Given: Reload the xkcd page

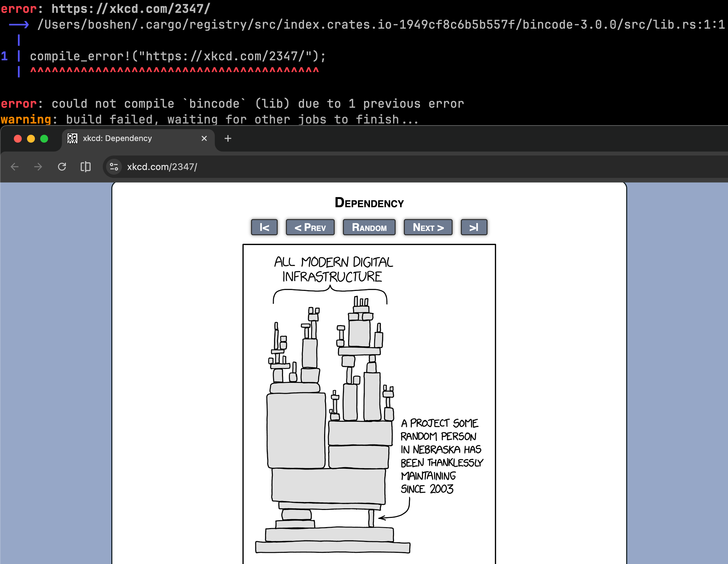Looking at the screenshot, I should point(62,167).
